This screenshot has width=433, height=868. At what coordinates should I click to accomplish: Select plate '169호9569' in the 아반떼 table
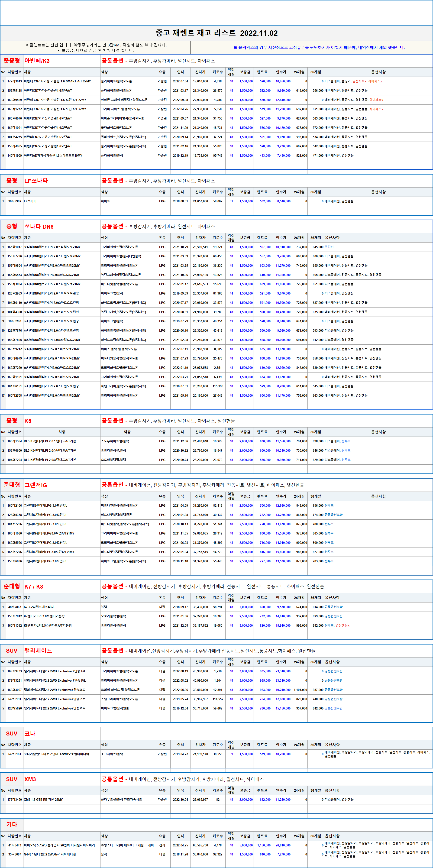[x=14, y=100]
